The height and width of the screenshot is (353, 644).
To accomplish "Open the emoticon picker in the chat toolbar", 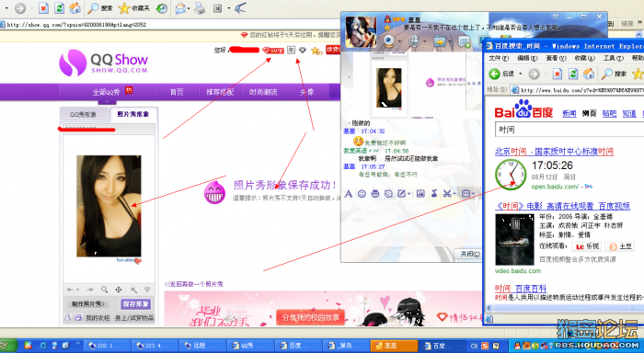I will [362, 193].
